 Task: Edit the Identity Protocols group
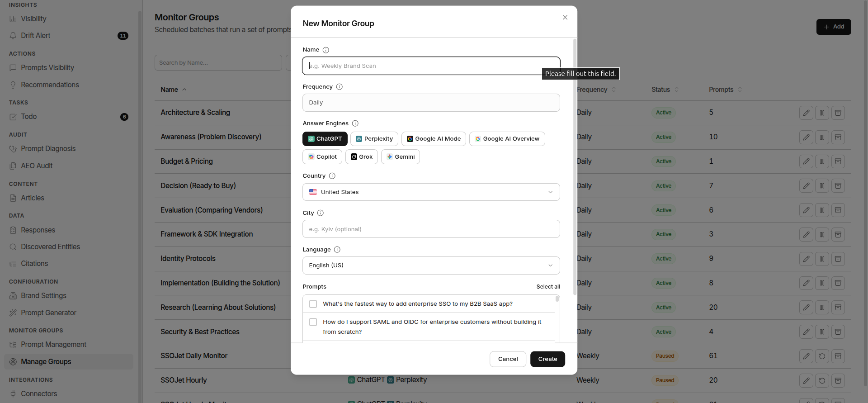pos(806,259)
